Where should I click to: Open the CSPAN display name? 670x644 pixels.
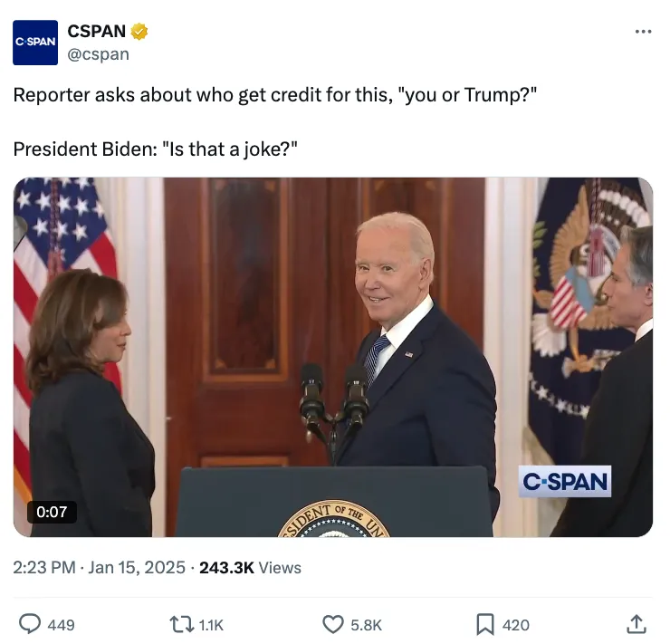[x=97, y=31]
